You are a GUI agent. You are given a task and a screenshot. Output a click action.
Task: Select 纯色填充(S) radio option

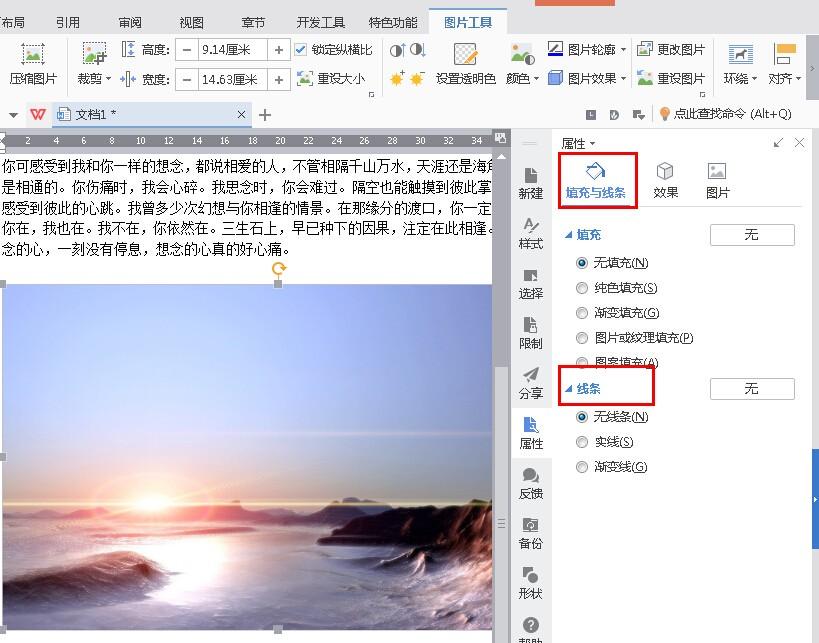[581, 288]
